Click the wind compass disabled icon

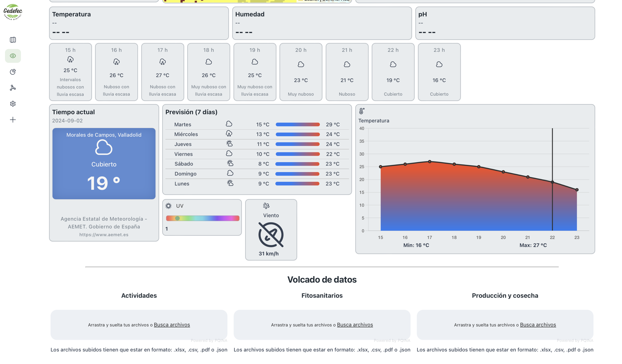pos(271,235)
